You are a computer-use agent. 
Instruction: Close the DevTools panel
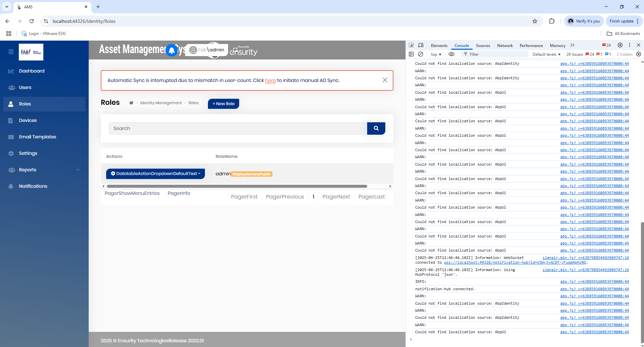point(639,45)
